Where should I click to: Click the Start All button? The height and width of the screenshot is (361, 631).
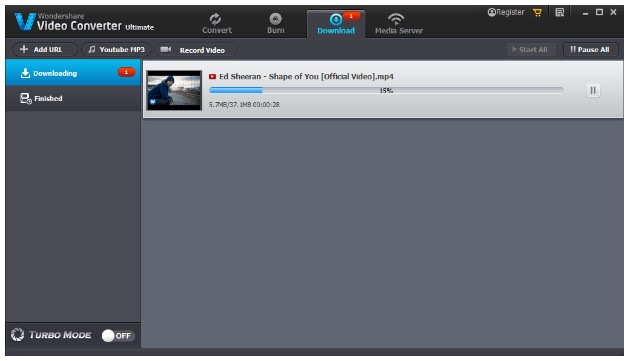pyautogui.click(x=531, y=50)
